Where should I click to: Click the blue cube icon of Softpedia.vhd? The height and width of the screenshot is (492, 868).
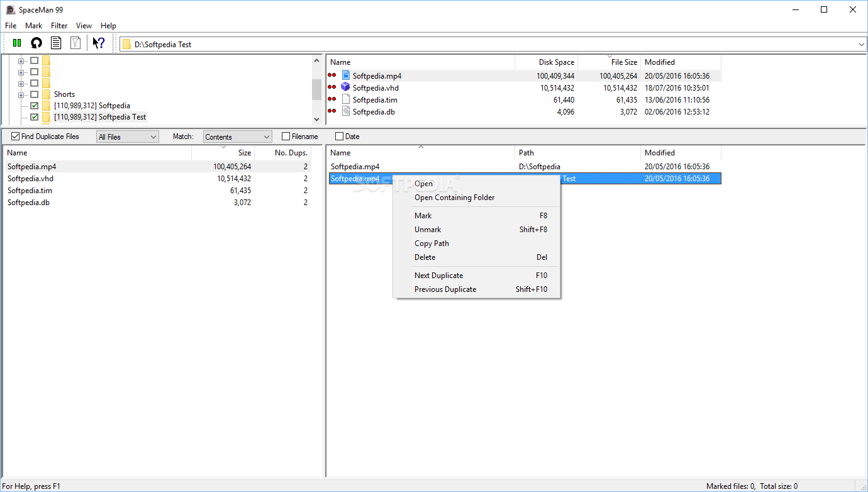(345, 87)
